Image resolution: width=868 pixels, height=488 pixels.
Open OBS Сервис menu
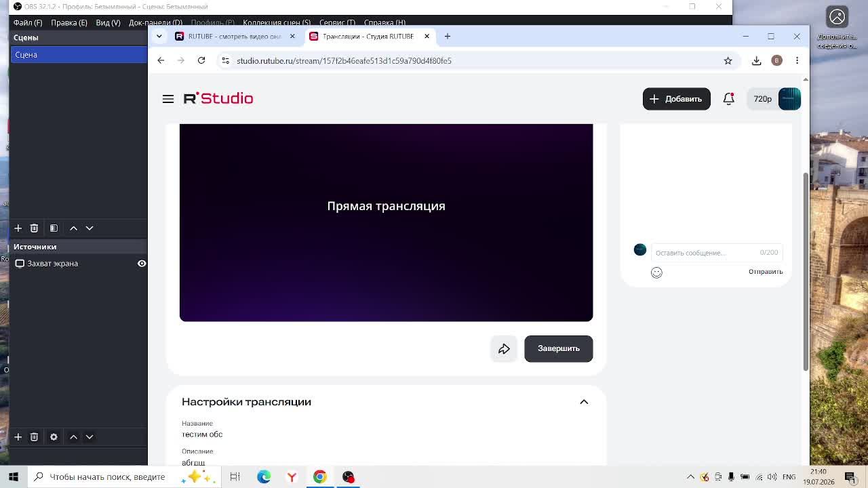coord(337,22)
